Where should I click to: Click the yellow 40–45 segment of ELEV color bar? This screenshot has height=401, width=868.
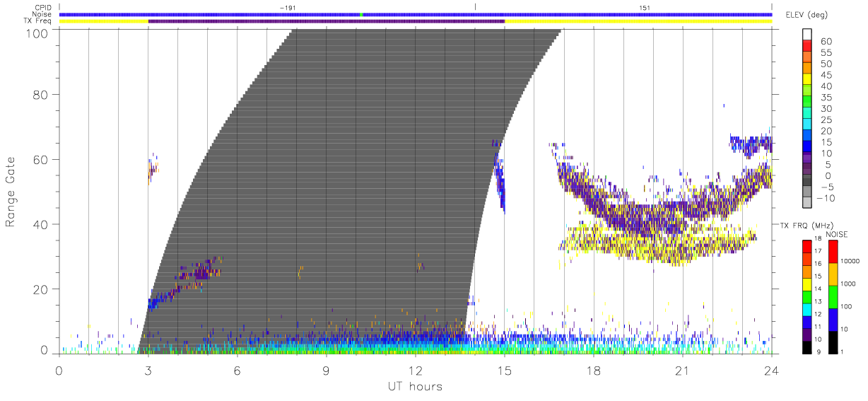(807, 80)
